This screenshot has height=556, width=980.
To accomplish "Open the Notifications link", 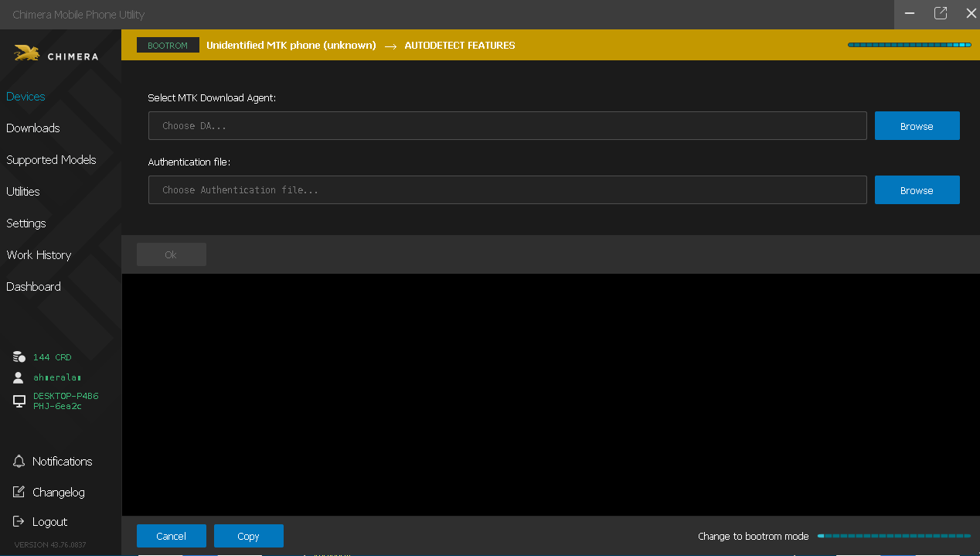I will point(63,462).
